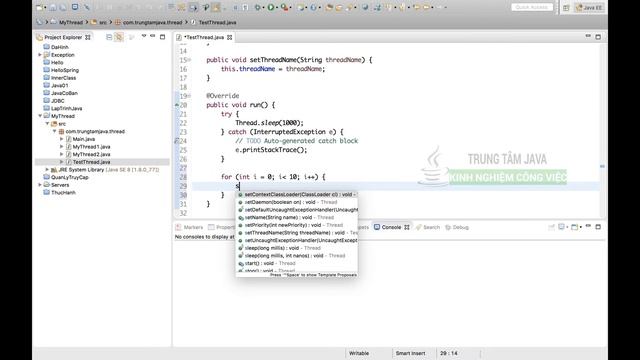Start debugging with the Debug bug icon

coord(258,7)
